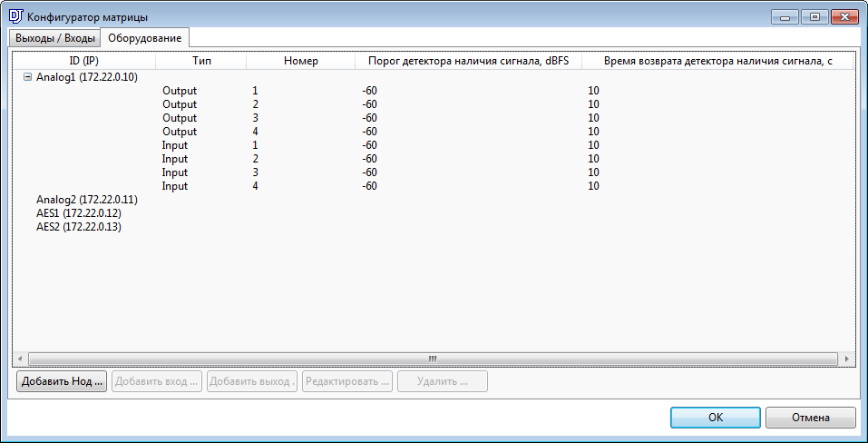868x443 pixels.
Task: Select the AES1 (172.22.0.12) node
Action: tap(78, 213)
